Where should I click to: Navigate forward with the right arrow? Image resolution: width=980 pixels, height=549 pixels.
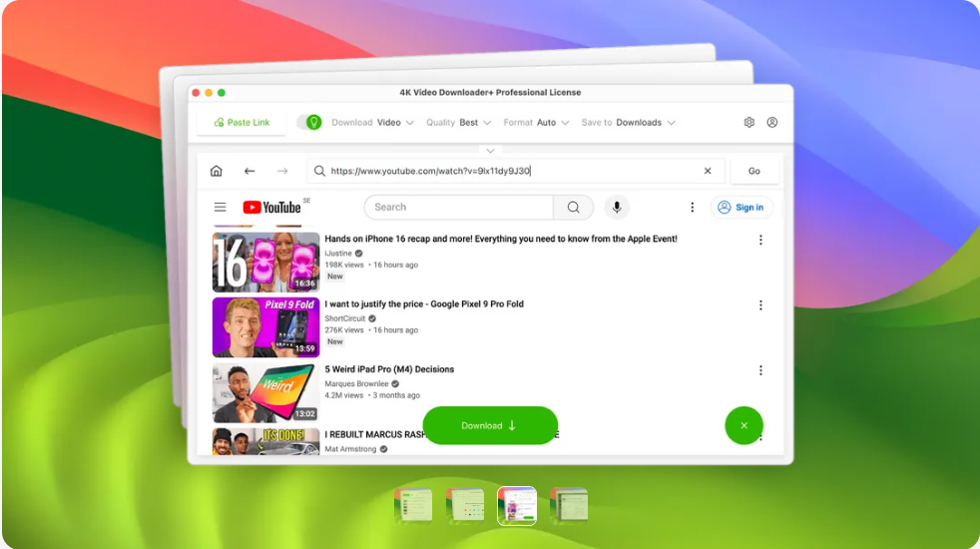pyautogui.click(x=282, y=171)
